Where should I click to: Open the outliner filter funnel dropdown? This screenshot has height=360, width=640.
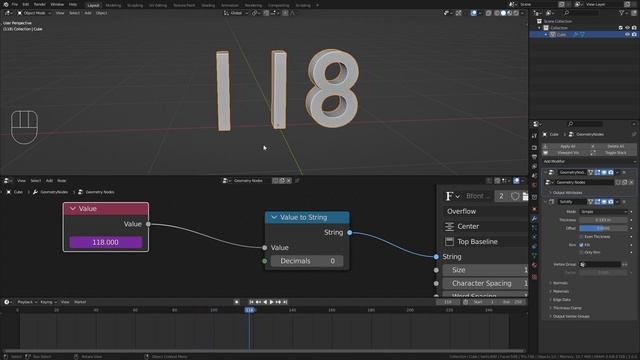tap(623, 13)
